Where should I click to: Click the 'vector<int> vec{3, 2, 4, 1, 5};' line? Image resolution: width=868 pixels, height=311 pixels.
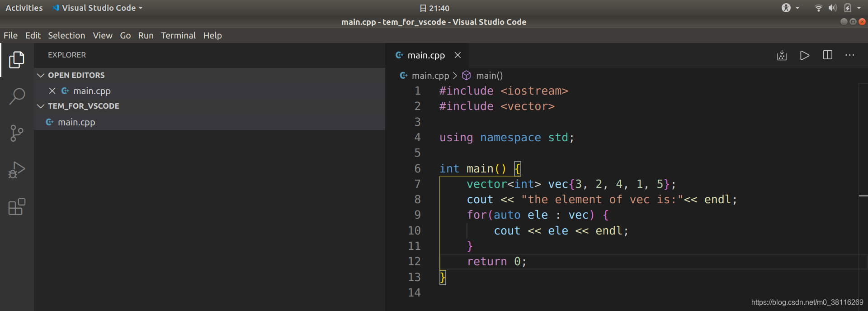click(571, 184)
